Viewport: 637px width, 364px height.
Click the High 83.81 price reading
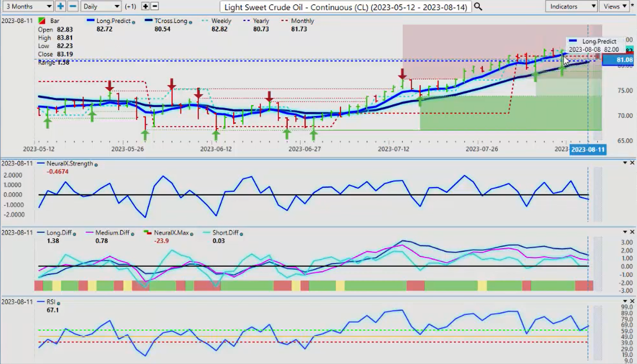pos(55,38)
